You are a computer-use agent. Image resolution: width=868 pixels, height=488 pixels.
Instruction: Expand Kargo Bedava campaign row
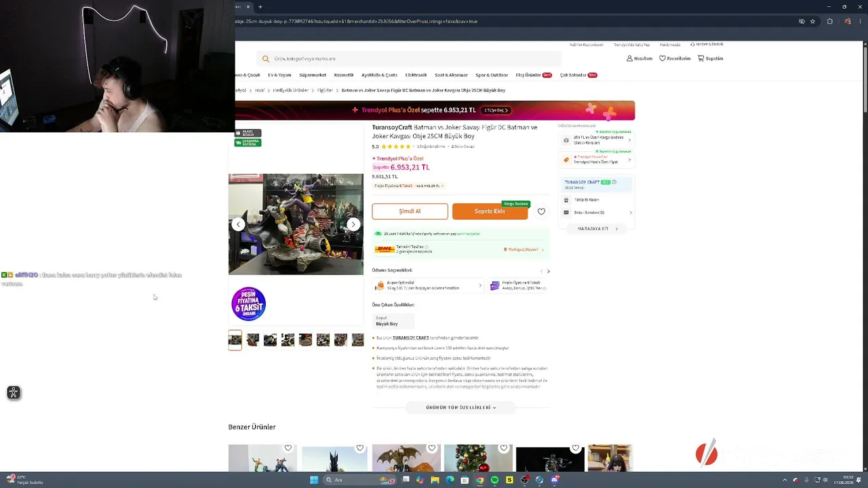596,140
